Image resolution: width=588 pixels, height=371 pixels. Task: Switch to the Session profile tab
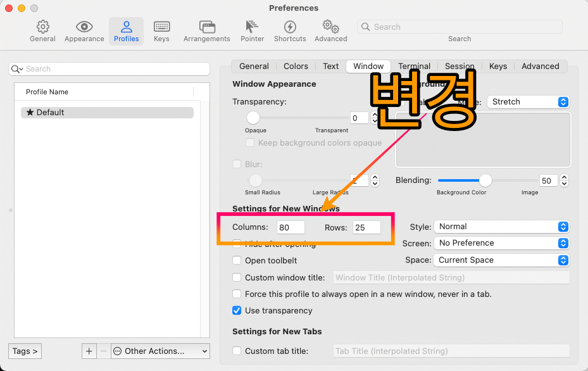click(x=460, y=66)
